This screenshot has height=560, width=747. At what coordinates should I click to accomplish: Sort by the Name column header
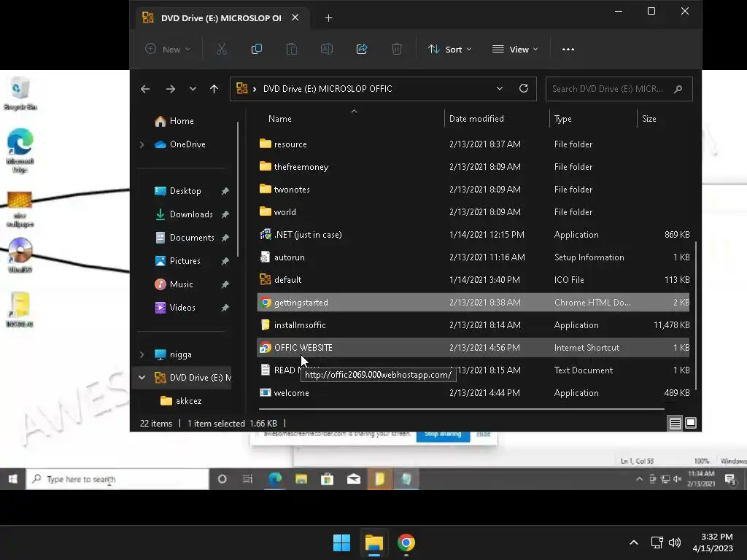[279, 119]
